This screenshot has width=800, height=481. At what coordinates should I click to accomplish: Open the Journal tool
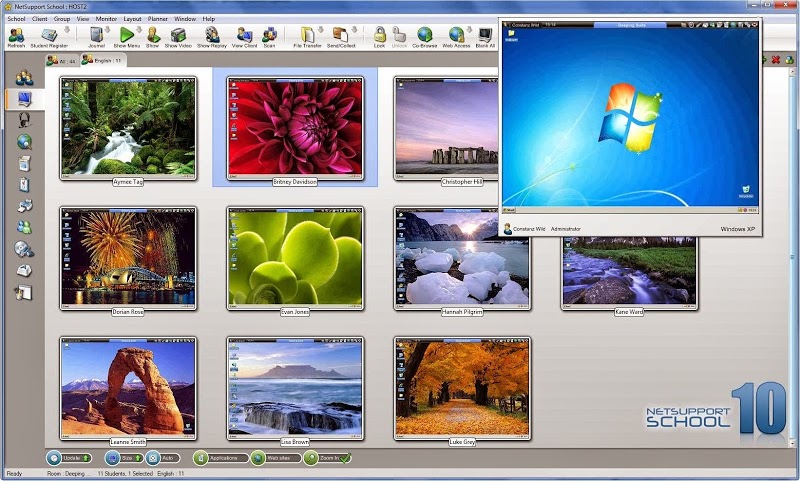[x=96, y=37]
